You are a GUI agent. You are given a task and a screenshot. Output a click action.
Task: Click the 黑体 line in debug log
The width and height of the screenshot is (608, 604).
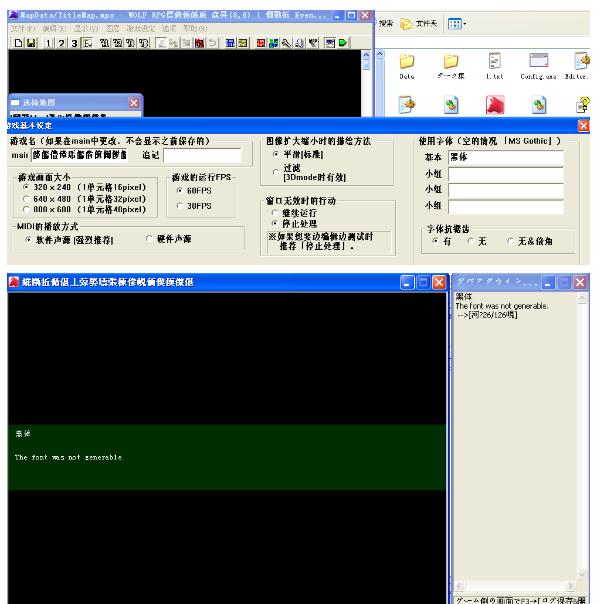[x=464, y=297]
